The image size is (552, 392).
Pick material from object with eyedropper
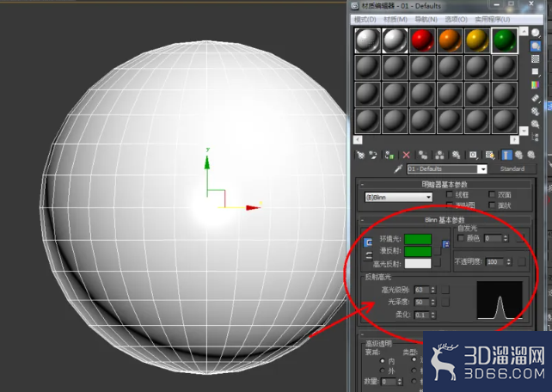coord(398,168)
